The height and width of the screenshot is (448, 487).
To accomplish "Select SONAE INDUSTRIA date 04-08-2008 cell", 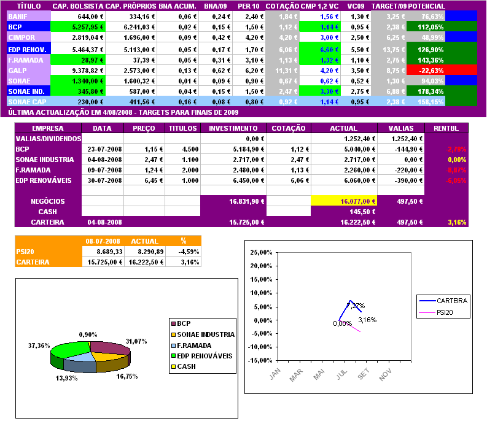I will [x=103, y=160].
